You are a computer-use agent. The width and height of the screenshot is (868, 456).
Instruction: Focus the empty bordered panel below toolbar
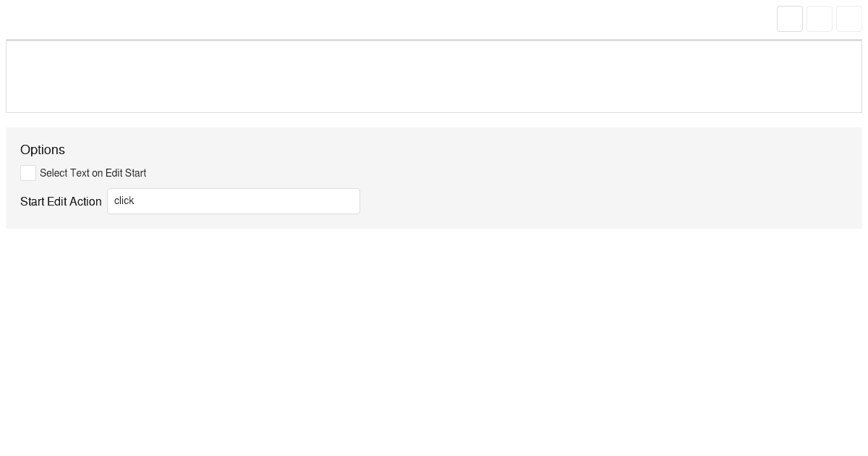point(434,77)
